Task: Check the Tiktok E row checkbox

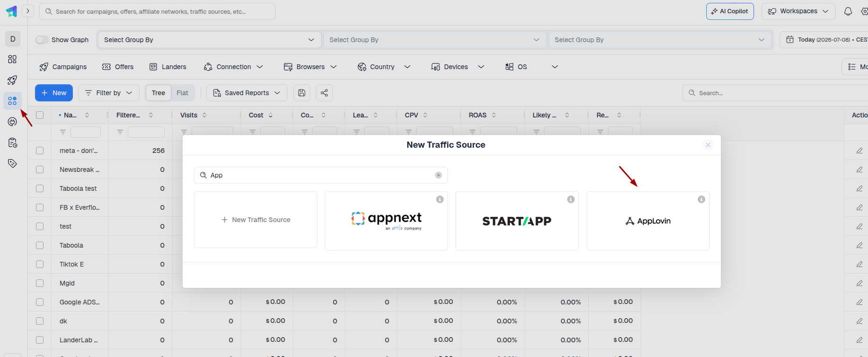Action: pyautogui.click(x=40, y=264)
